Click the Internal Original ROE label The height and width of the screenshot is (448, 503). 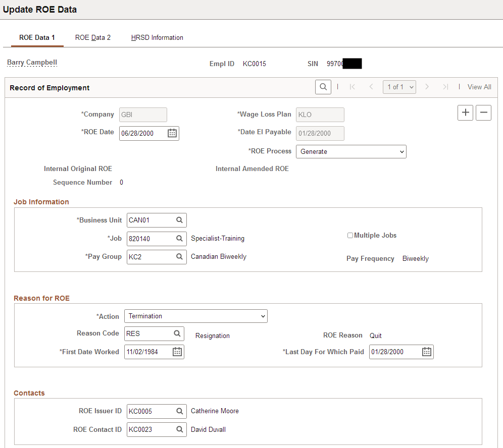78,169
